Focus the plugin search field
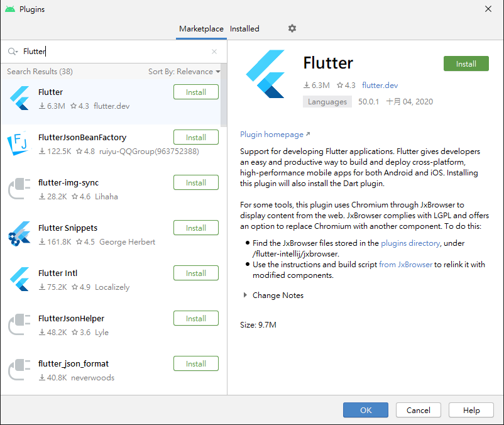 coord(114,52)
